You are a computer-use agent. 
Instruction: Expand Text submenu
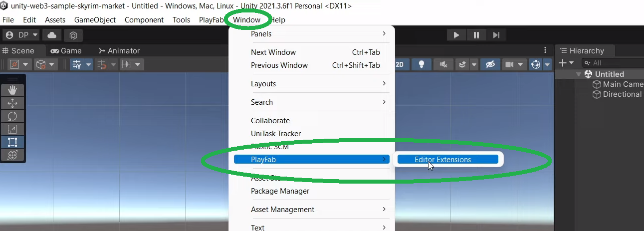tap(312, 227)
